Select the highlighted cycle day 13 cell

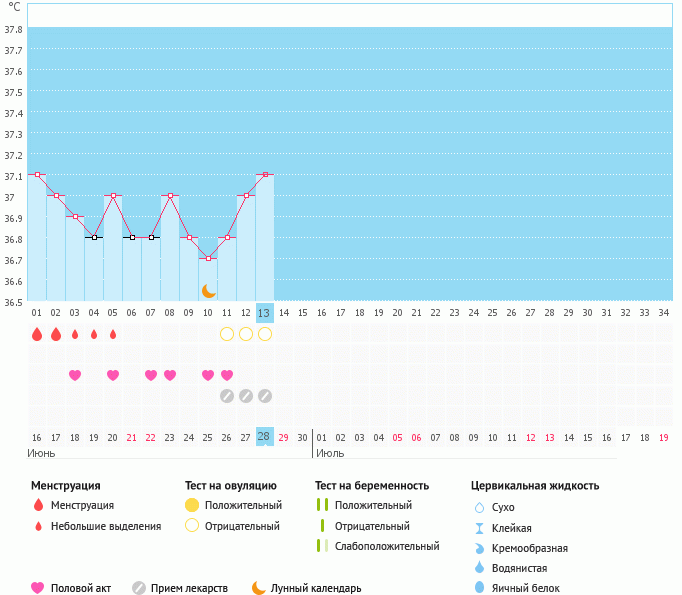pyautogui.click(x=265, y=313)
